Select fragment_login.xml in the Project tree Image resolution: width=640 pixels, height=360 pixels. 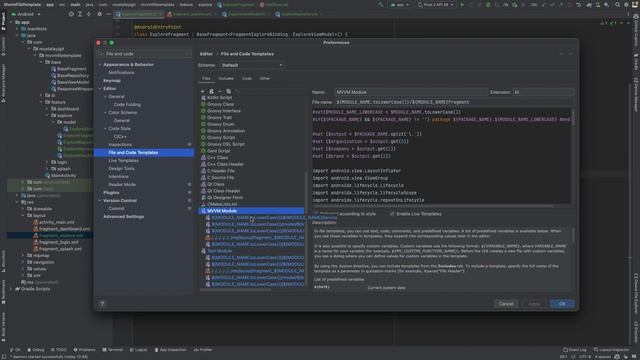(60, 242)
